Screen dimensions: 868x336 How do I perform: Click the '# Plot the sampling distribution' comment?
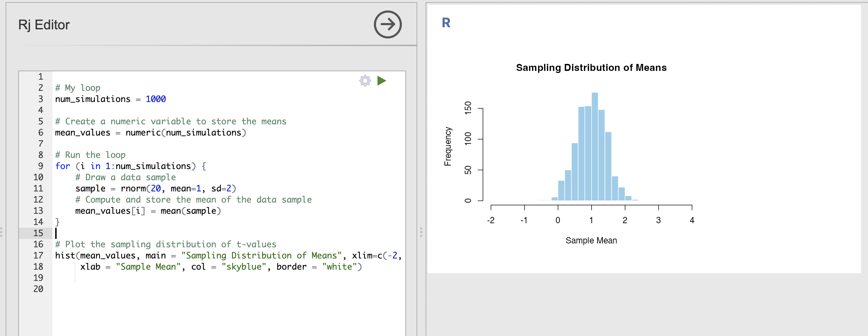pos(166,244)
